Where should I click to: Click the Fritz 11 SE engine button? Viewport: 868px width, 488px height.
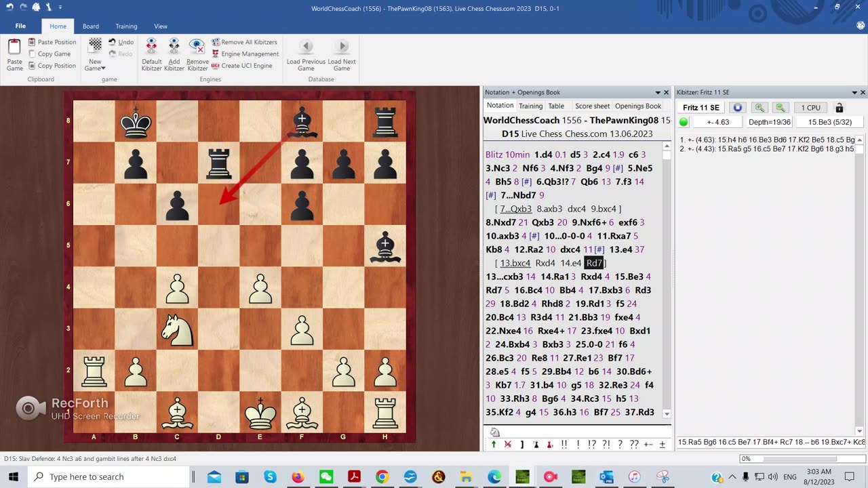(x=701, y=108)
